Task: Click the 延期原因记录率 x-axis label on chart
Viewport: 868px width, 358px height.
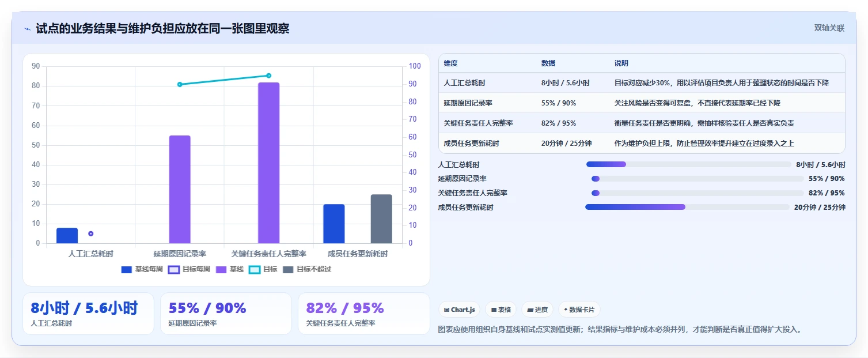Action: point(180,254)
